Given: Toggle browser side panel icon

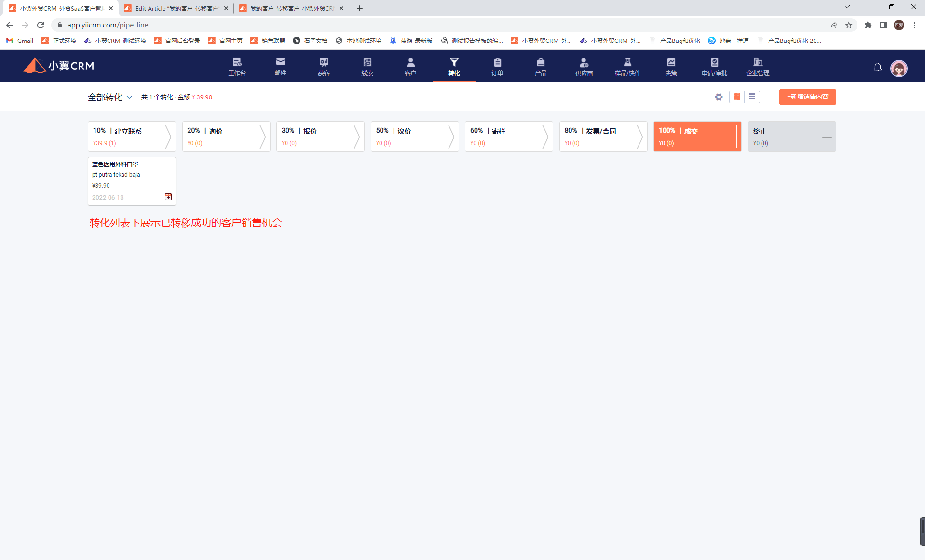Looking at the screenshot, I should click(884, 25).
